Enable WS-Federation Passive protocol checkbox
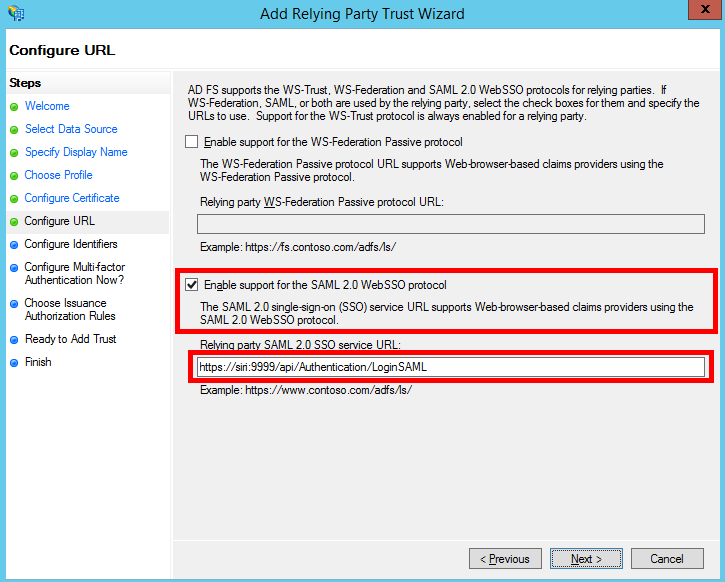Viewport: 725px width, 582px height. [191, 141]
